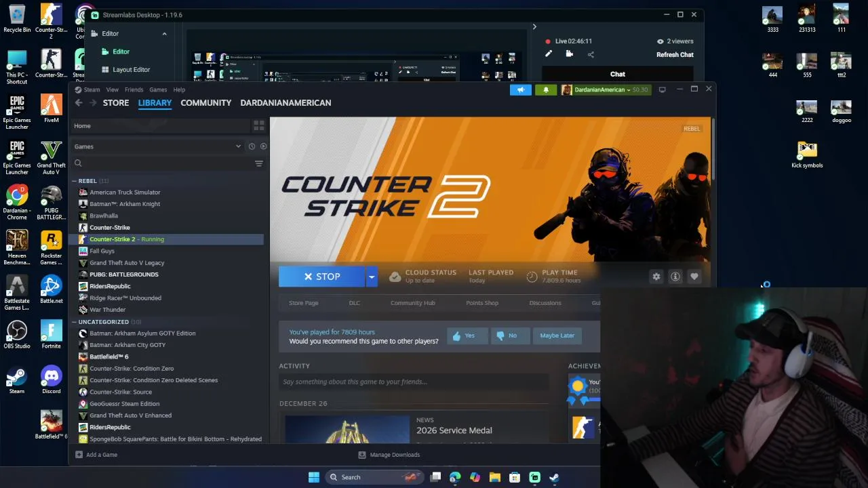Click Add a Game plus icon
868x488 pixels.
tap(79, 455)
